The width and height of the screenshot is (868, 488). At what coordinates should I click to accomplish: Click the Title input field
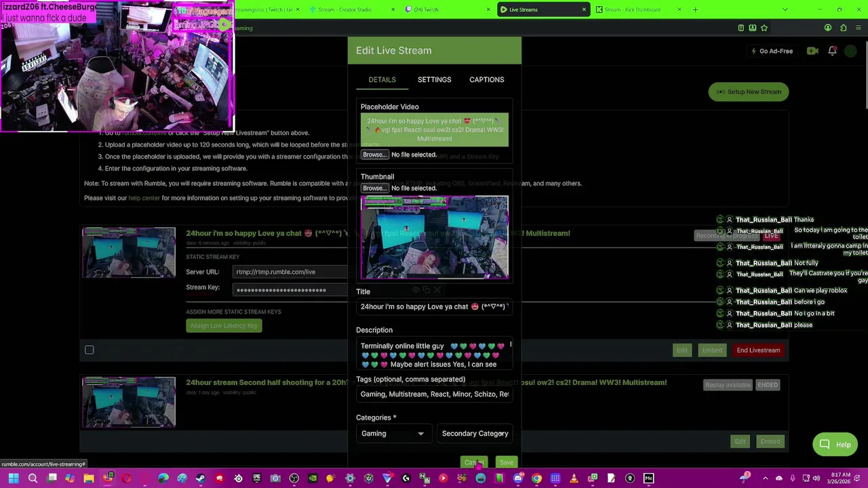(434, 307)
